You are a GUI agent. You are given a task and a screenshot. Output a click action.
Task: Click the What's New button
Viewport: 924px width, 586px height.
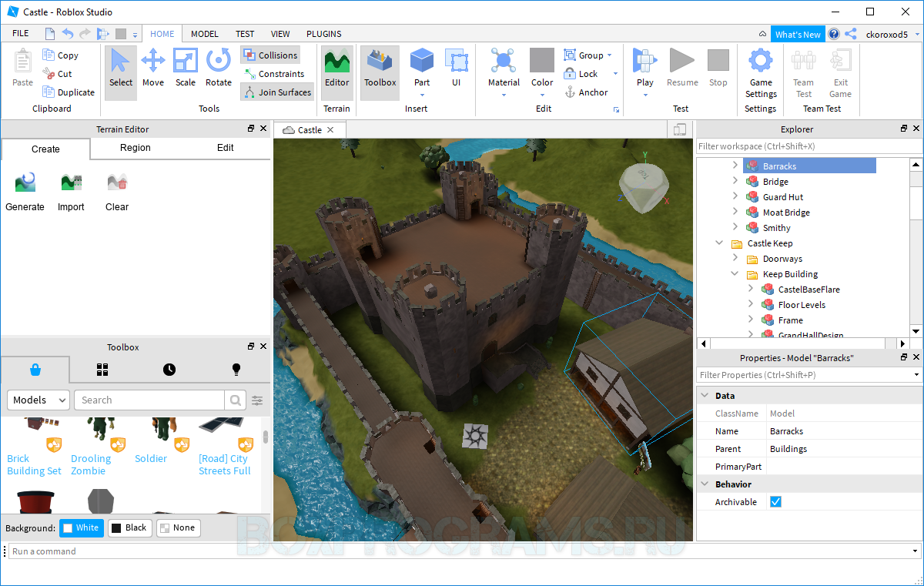[798, 34]
